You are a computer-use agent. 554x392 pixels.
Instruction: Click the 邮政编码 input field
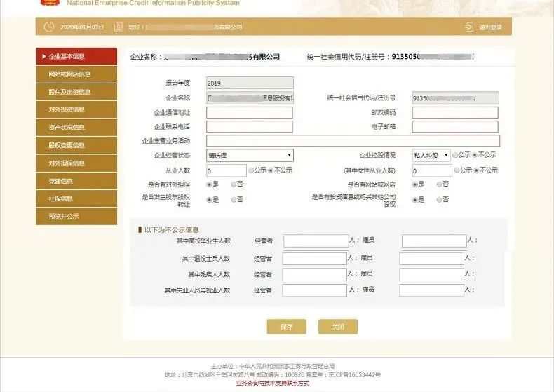(x=455, y=113)
